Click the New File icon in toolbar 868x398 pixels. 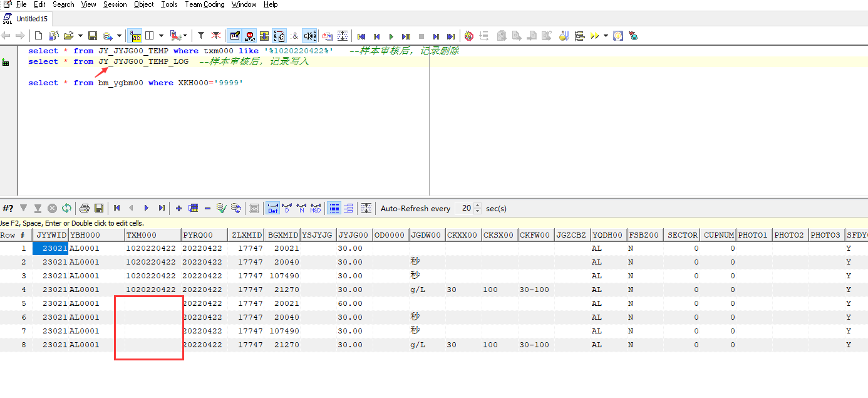(x=39, y=36)
